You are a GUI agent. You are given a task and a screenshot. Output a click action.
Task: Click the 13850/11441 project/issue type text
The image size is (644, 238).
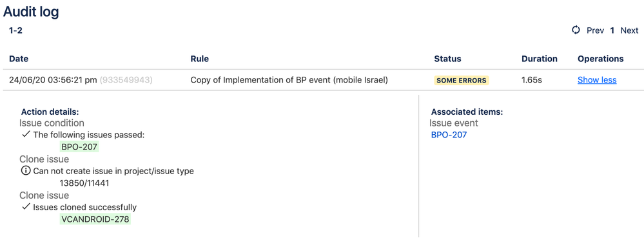(84, 183)
